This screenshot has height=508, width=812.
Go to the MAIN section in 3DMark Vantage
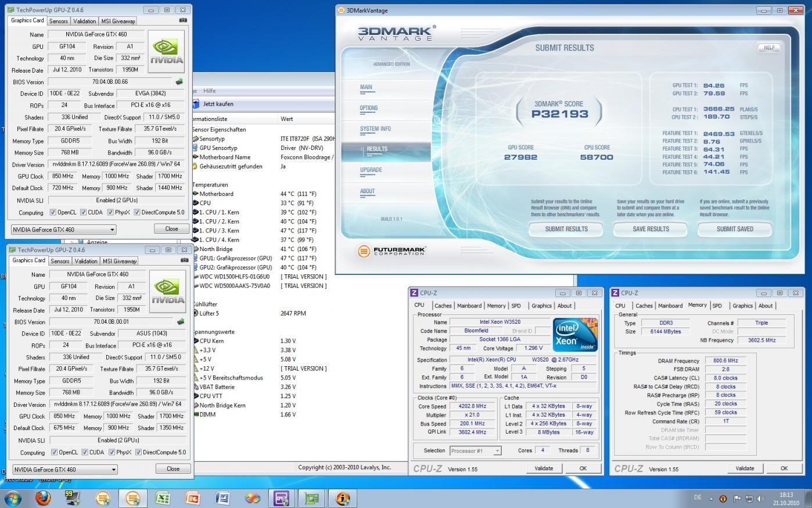click(x=366, y=87)
